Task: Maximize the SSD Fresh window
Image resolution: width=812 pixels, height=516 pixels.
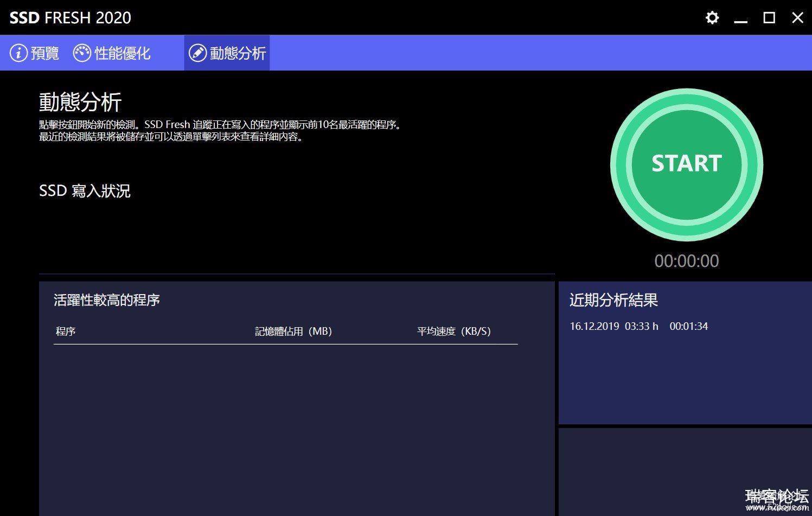Action: pyautogui.click(x=769, y=18)
